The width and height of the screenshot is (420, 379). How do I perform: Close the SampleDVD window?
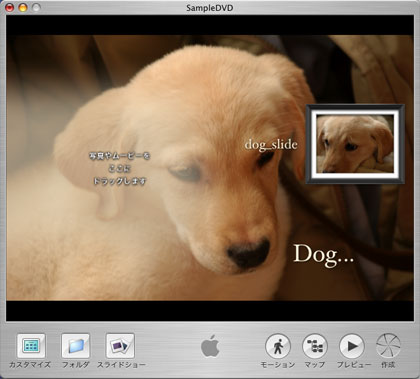click(x=10, y=7)
